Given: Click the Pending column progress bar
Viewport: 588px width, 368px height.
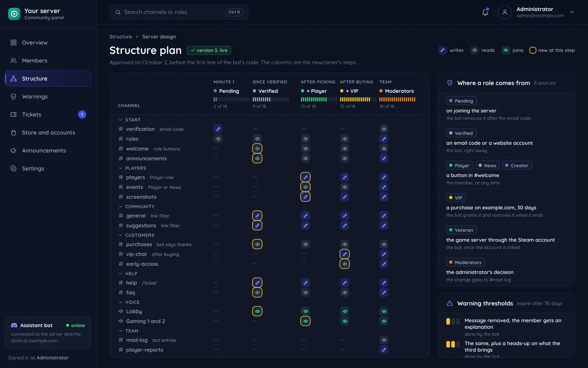Looking at the screenshot, I should [232, 99].
